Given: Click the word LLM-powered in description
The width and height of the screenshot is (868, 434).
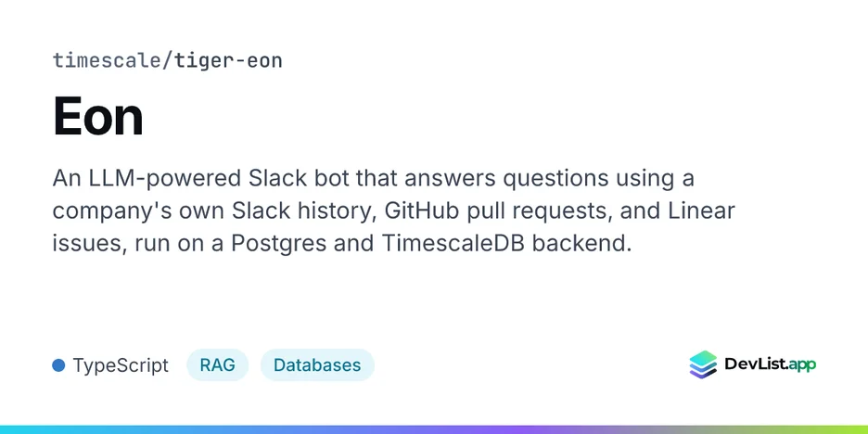Looking at the screenshot, I should 159,179.
